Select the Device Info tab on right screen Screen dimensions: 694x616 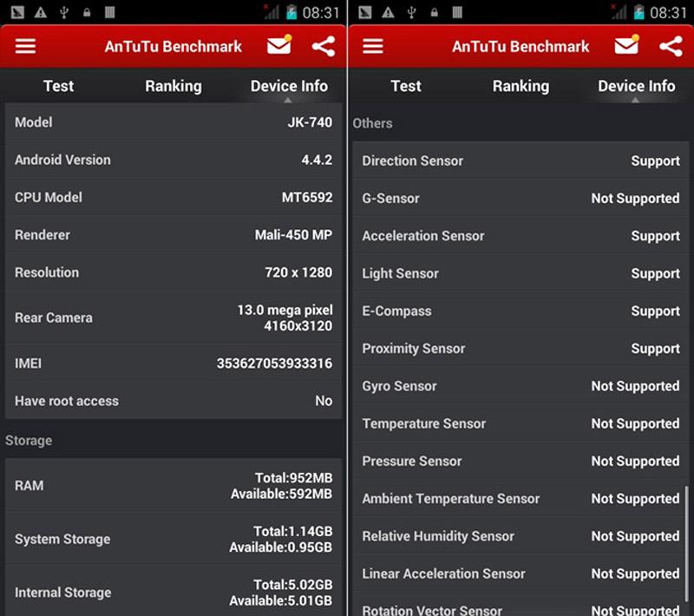[637, 86]
